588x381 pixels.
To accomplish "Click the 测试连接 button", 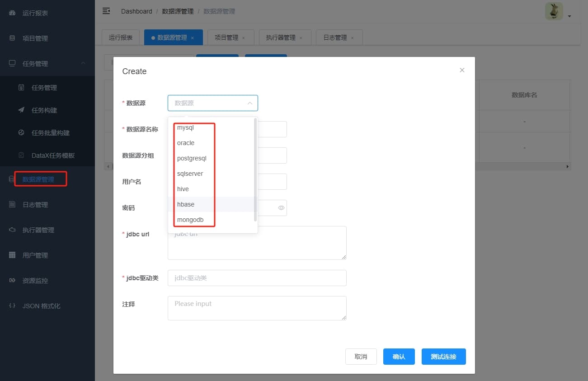I will [x=443, y=357].
